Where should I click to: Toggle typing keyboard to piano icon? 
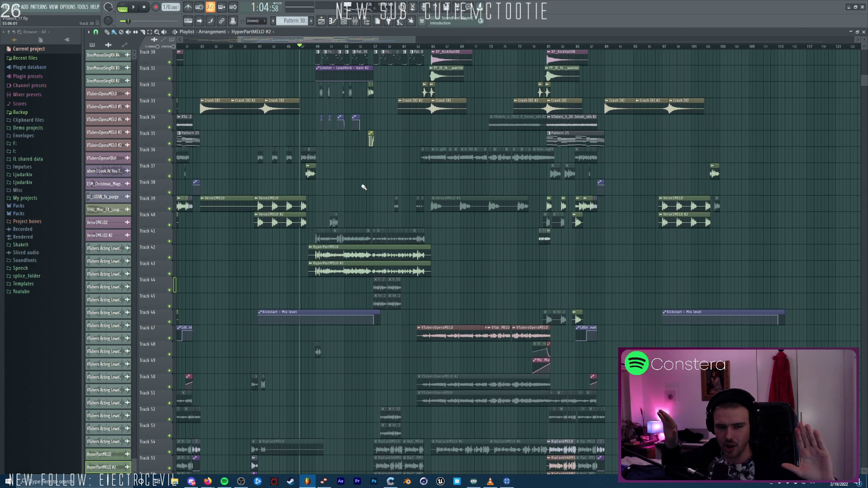(188, 21)
